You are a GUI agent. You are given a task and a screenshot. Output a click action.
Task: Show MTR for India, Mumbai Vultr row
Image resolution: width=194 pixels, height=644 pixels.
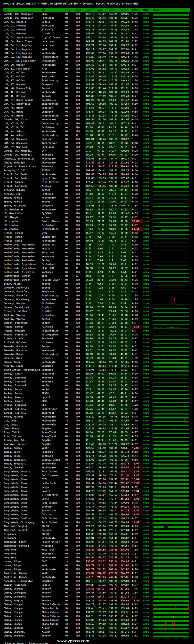coord(146,448)
